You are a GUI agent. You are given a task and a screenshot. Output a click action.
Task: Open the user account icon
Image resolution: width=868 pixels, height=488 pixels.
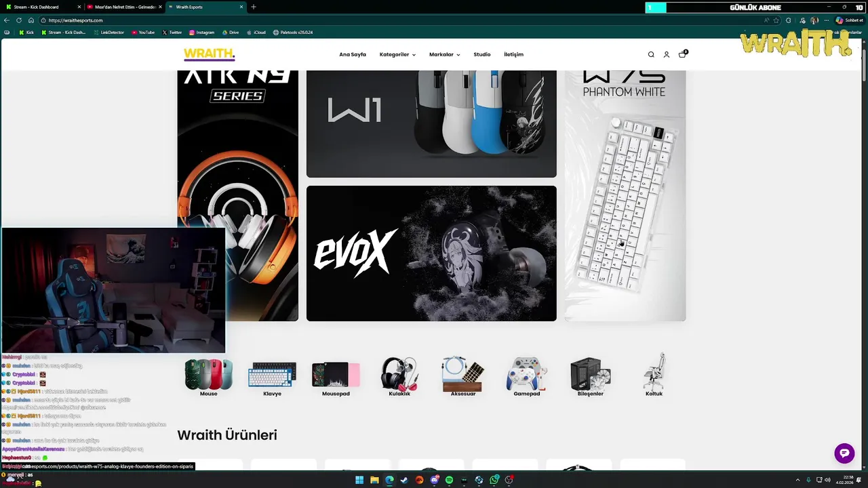tap(667, 55)
